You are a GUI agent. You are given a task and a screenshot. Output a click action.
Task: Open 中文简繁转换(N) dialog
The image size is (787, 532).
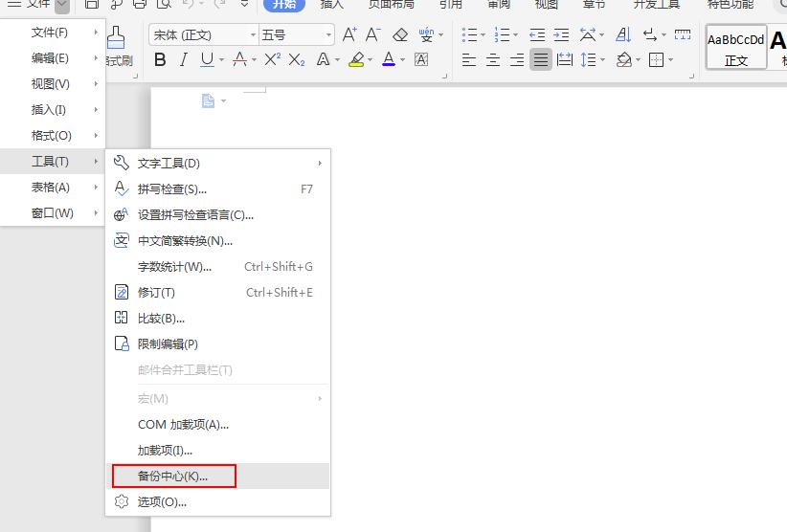pos(218,241)
